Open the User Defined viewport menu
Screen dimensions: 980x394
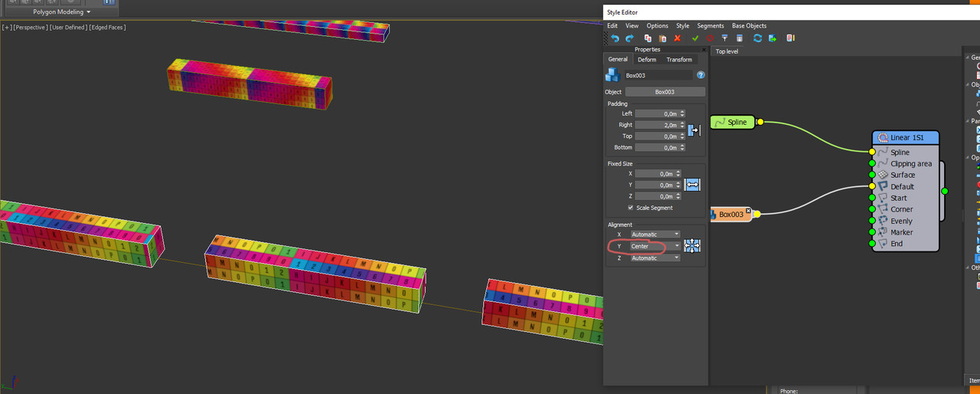(x=70, y=28)
